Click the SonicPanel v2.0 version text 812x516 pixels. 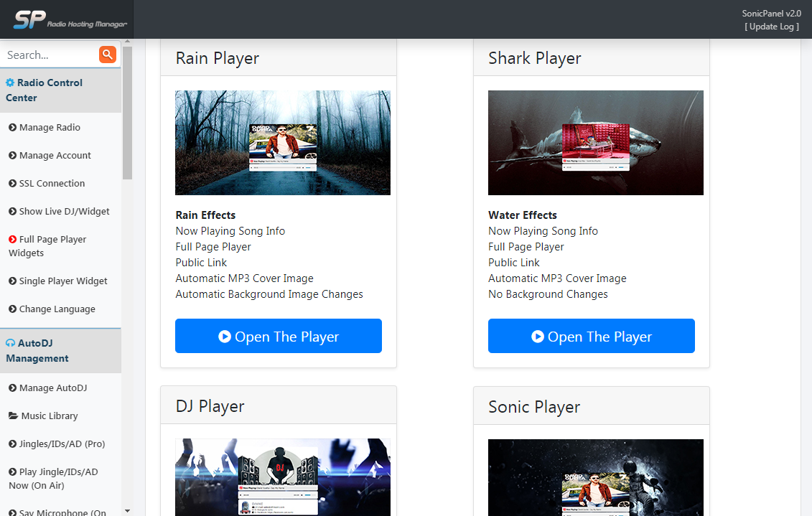771,14
